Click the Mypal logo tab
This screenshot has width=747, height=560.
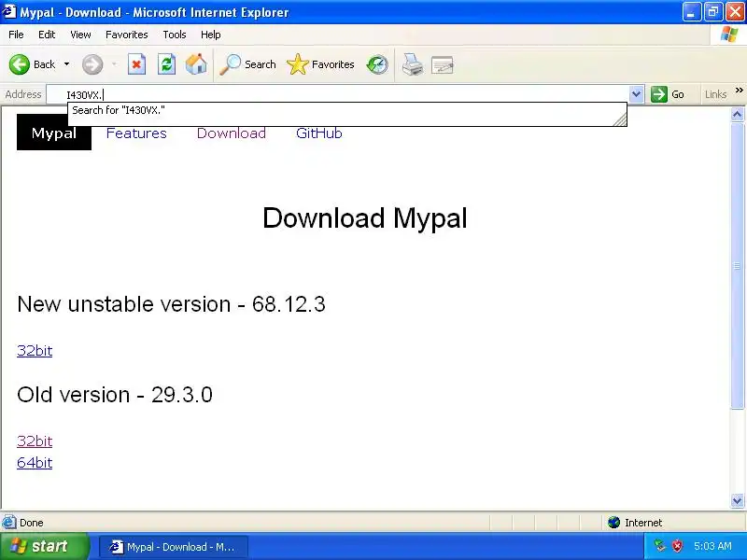54,133
